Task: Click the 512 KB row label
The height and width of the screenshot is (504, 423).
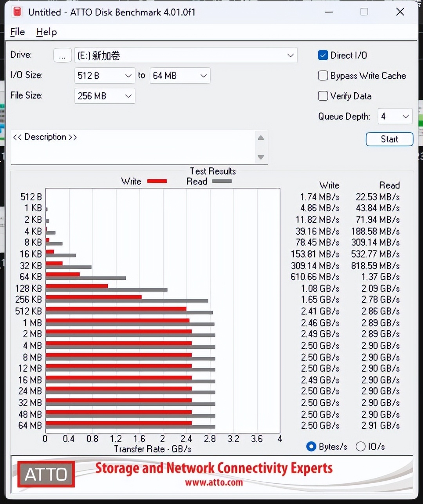Action: [x=28, y=311]
